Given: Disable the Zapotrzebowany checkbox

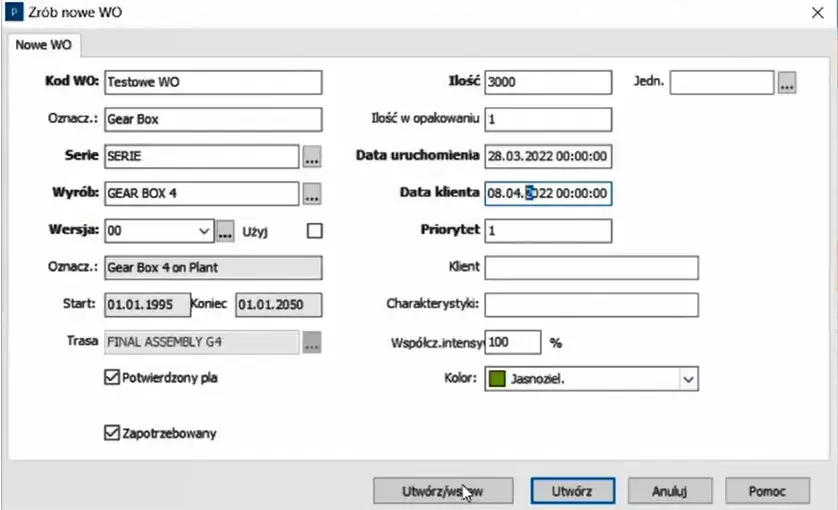Looking at the screenshot, I should pyautogui.click(x=111, y=433).
